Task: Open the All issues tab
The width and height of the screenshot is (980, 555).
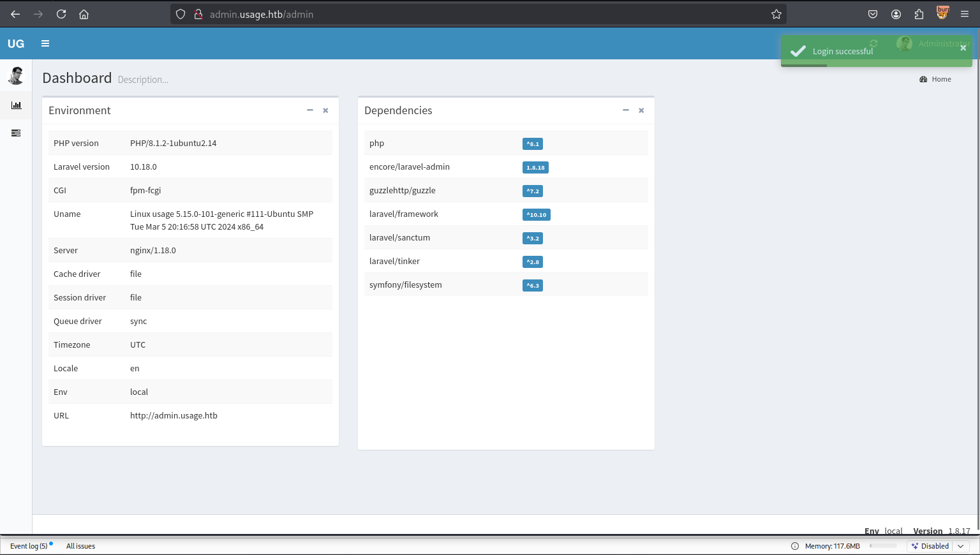Action: tap(80, 546)
